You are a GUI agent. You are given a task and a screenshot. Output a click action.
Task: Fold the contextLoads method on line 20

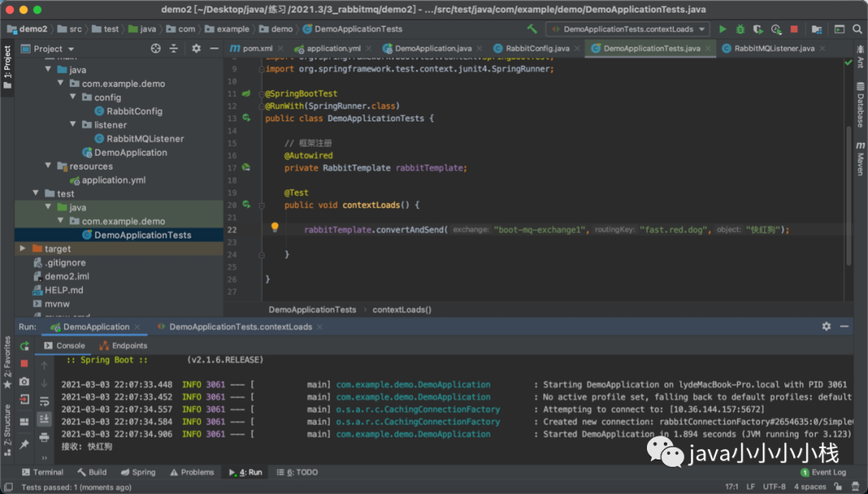(x=261, y=206)
